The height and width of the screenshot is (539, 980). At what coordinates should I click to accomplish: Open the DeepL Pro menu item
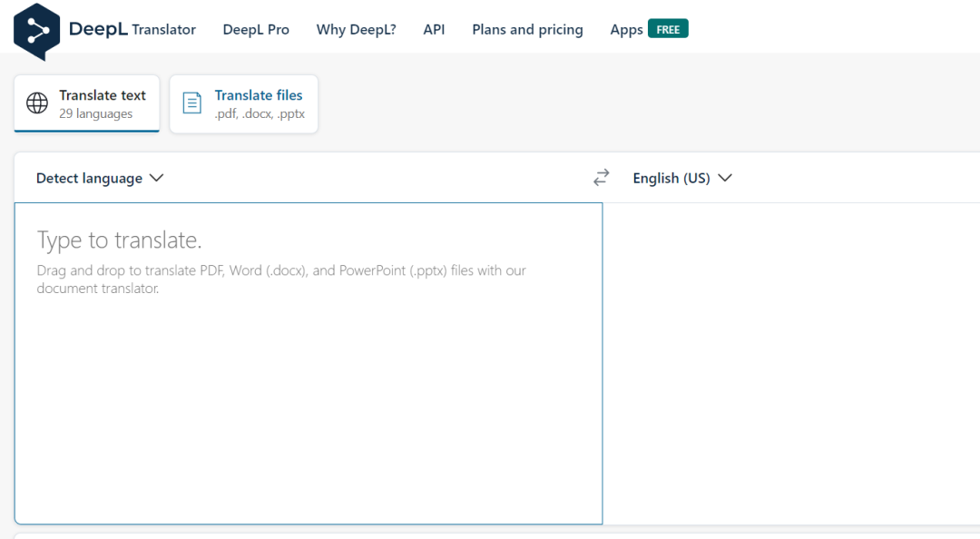[256, 29]
